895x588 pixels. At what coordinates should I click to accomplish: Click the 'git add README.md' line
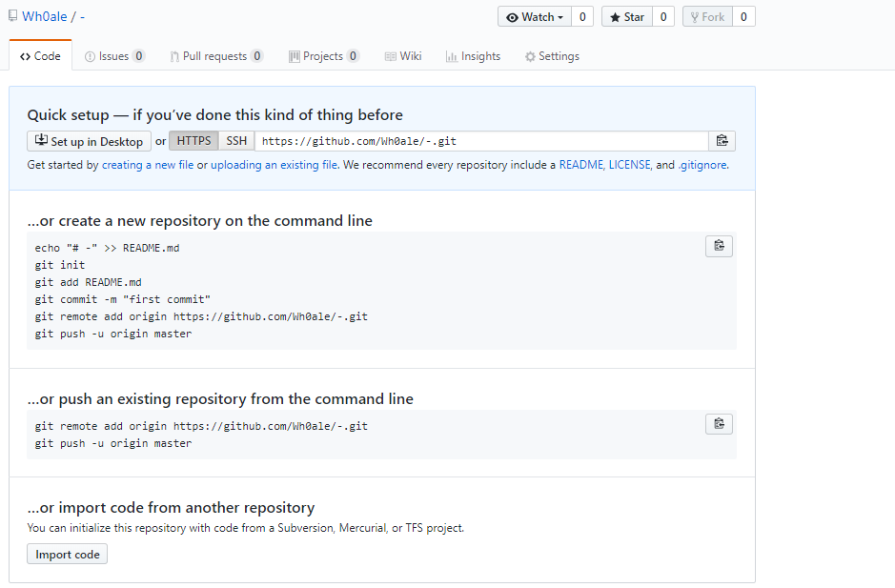[88, 282]
